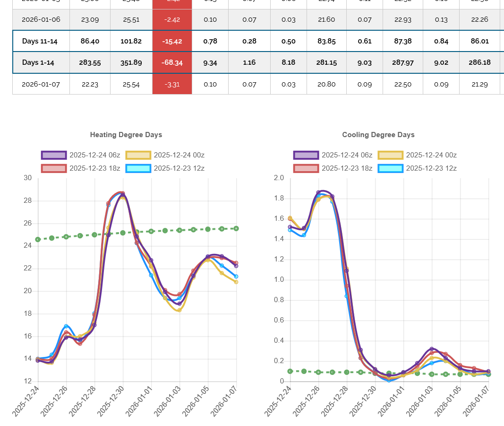Select the 2026-01-07 date row
The image size is (504, 426).
(x=41, y=84)
